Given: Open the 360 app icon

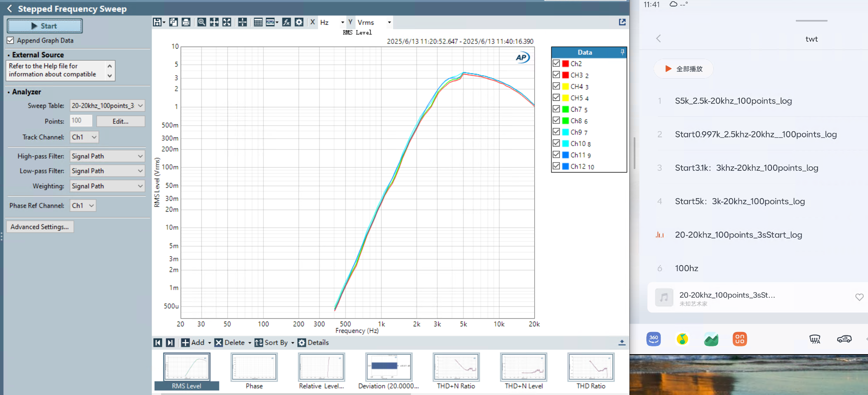Looking at the screenshot, I should [x=654, y=339].
